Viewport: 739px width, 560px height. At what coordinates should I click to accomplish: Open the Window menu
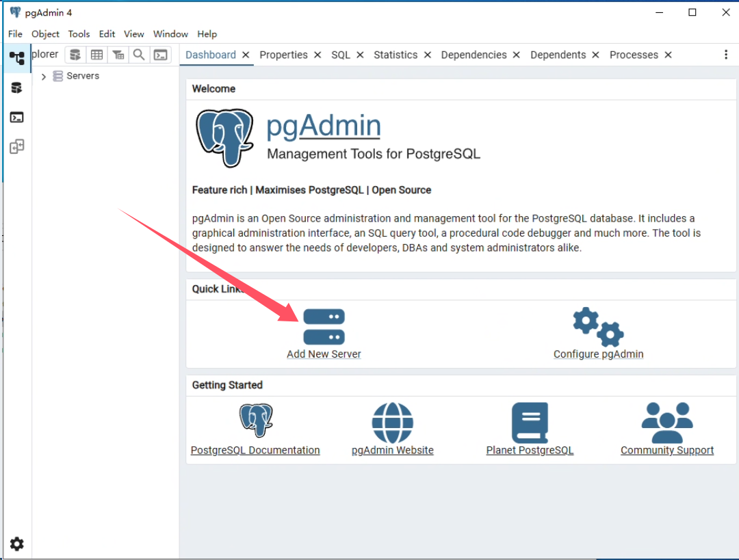pos(170,34)
